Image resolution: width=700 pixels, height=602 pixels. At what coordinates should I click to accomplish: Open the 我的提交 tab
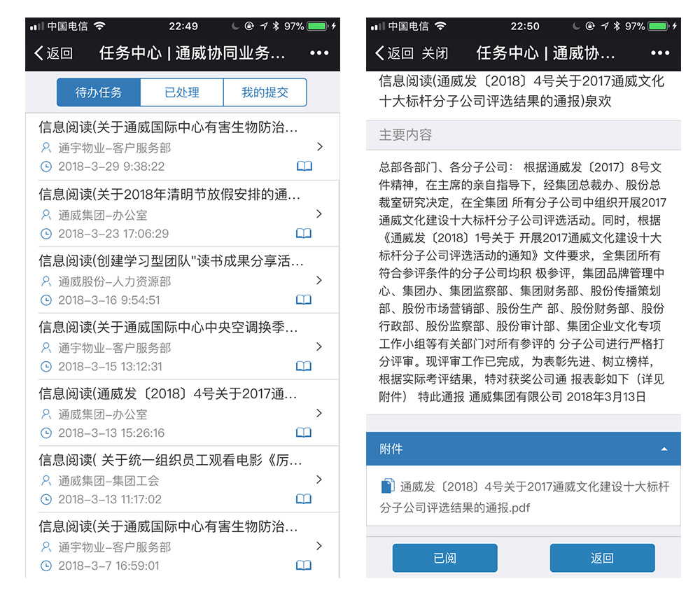click(x=265, y=92)
